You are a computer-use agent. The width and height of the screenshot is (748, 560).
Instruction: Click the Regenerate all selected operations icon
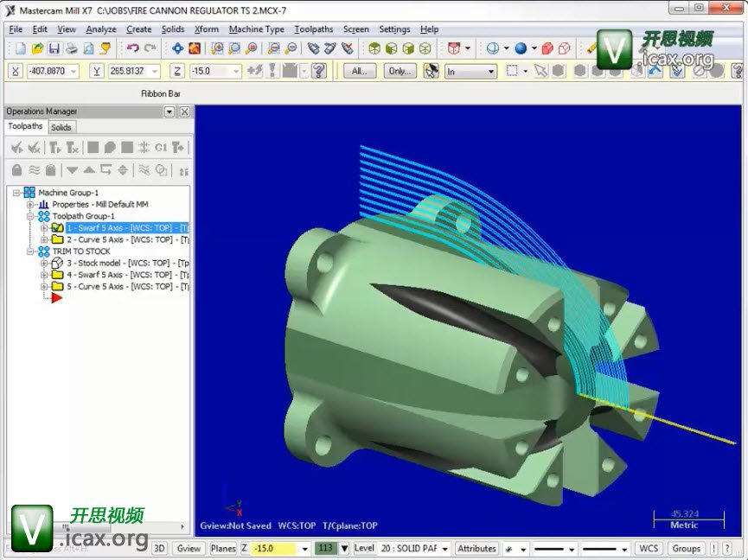point(54,147)
